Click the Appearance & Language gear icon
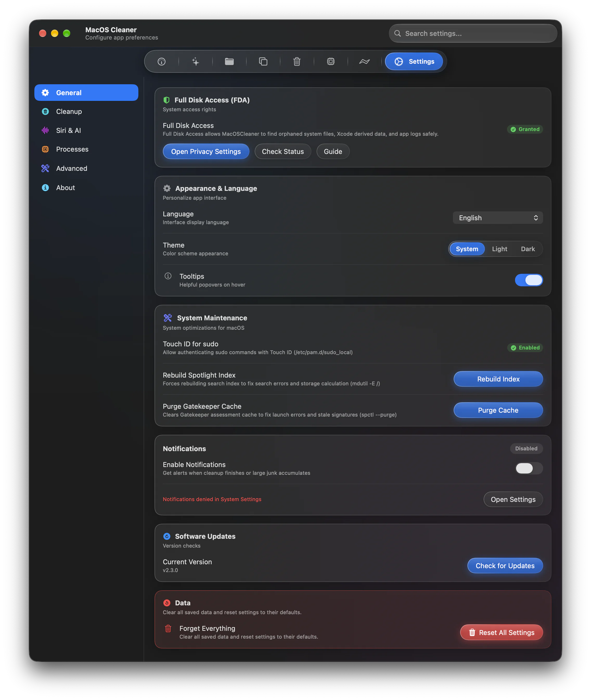The image size is (591, 700). (167, 189)
